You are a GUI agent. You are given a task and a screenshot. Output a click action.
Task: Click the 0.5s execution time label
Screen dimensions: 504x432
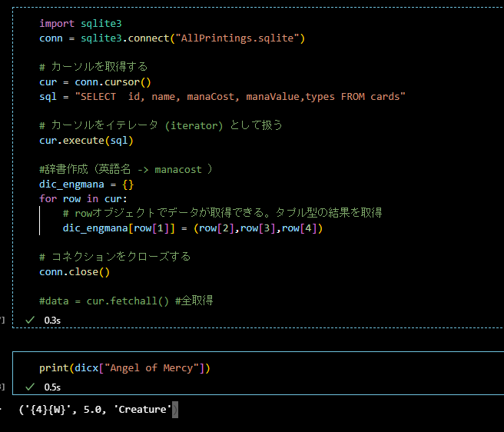click(52, 387)
